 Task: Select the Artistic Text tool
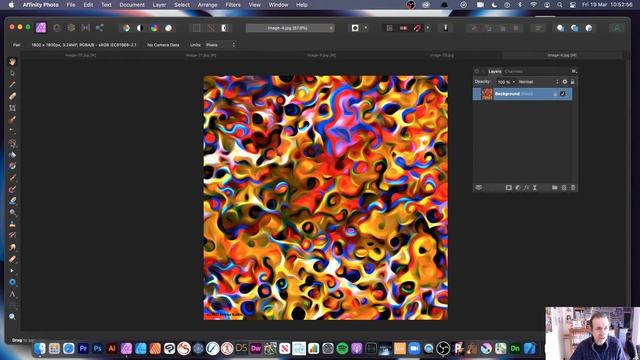pyautogui.click(x=12, y=294)
